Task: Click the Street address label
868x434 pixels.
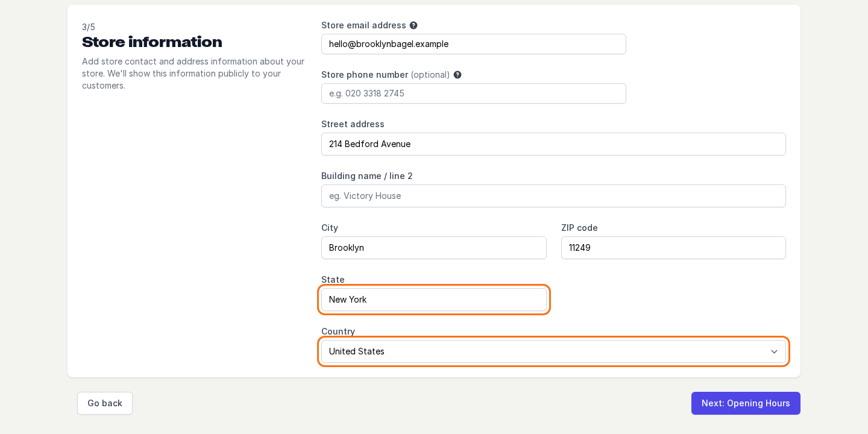Action: pyautogui.click(x=353, y=124)
